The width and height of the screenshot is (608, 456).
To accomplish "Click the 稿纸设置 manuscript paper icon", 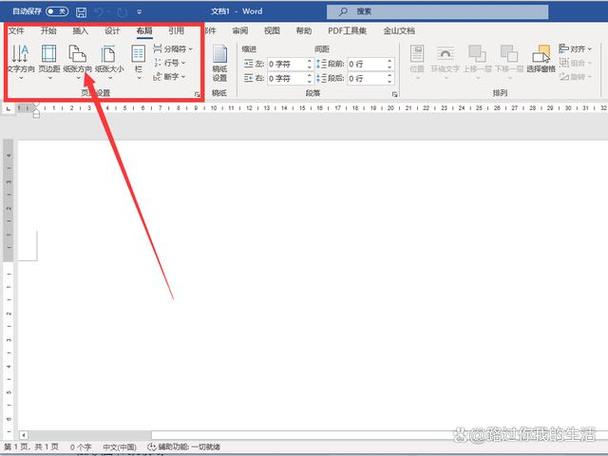I will [x=219, y=63].
